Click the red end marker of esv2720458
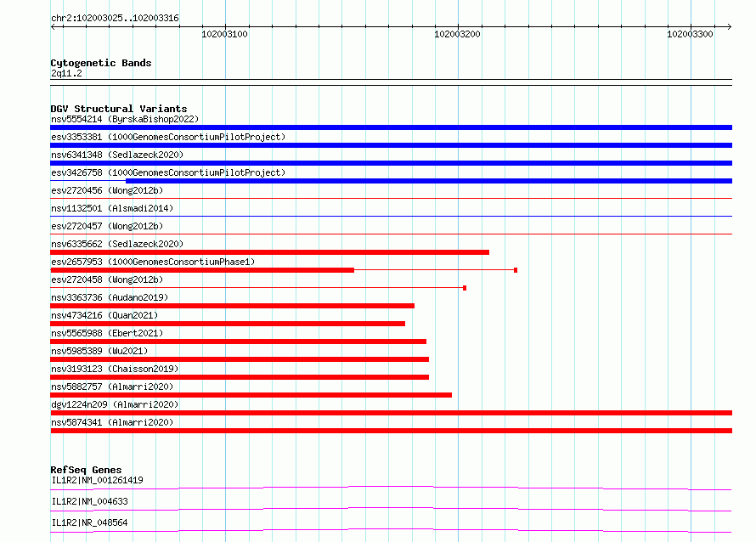The image size is (756, 542). click(x=465, y=288)
